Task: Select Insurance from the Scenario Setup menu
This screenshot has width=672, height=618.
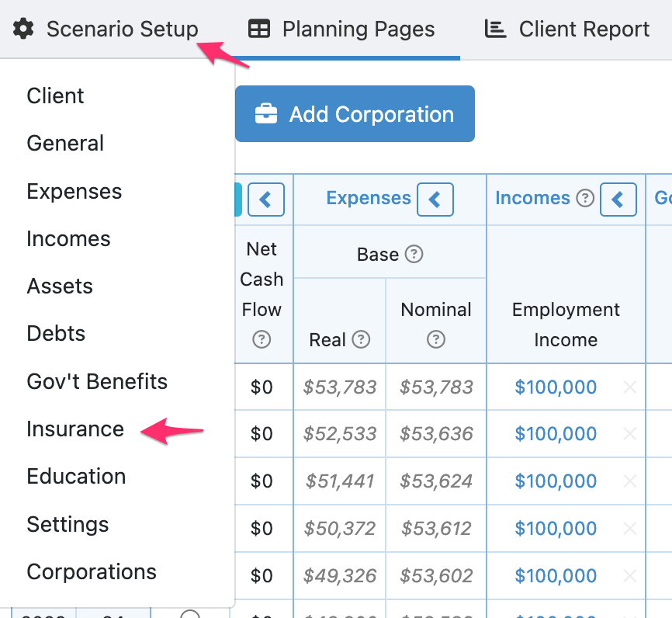Action: point(74,429)
